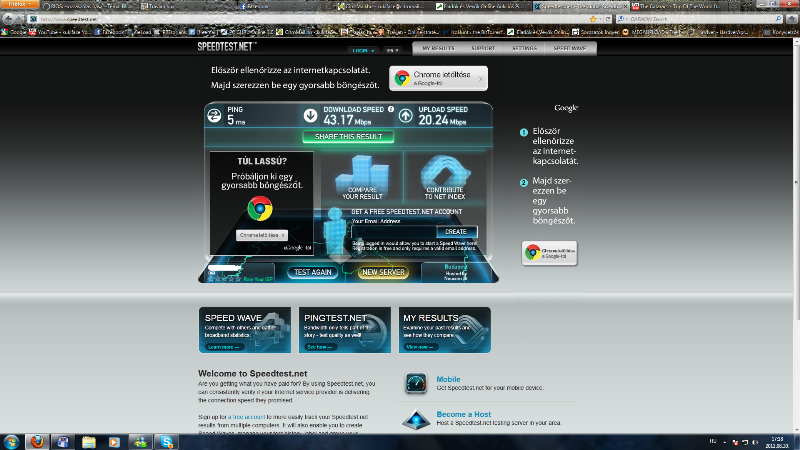Image resolution: width=800 pixels, height=450 pixels.
Task: Click the Speedtest.net logo
Action: click(227, 46)
